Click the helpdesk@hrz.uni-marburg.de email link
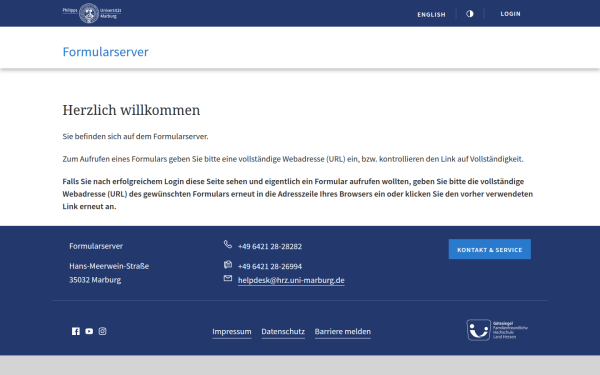The width and height of the screenshot is (600, 375). point(291,280)
